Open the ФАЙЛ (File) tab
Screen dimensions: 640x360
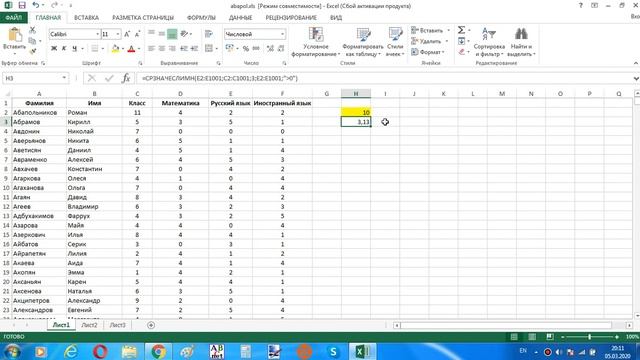tap(13, 18)
